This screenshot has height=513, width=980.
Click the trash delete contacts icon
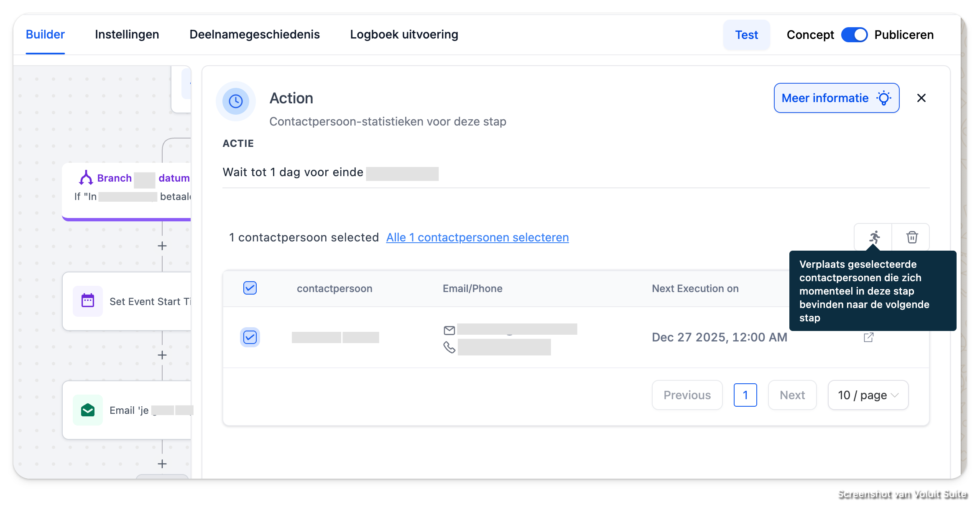coord(912,237)
